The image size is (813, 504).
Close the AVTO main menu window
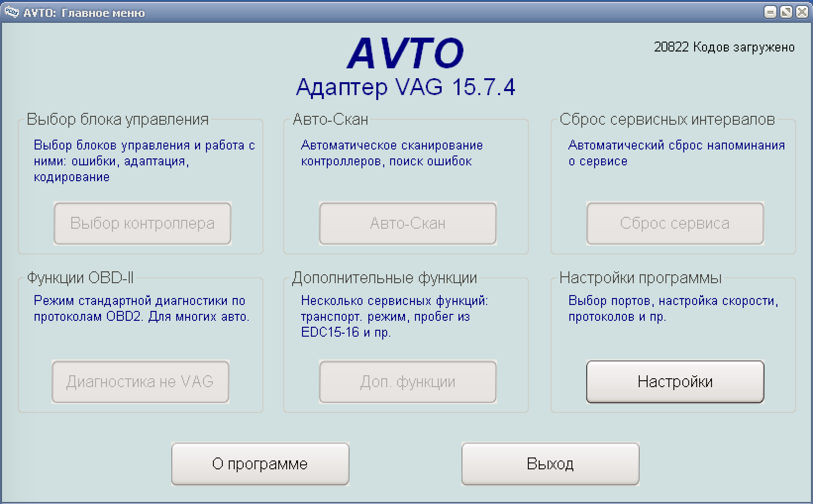click(x=802, y=12)
